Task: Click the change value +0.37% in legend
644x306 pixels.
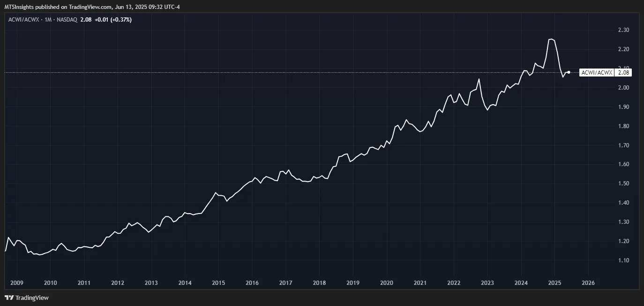Action: [x=121, y=20]
